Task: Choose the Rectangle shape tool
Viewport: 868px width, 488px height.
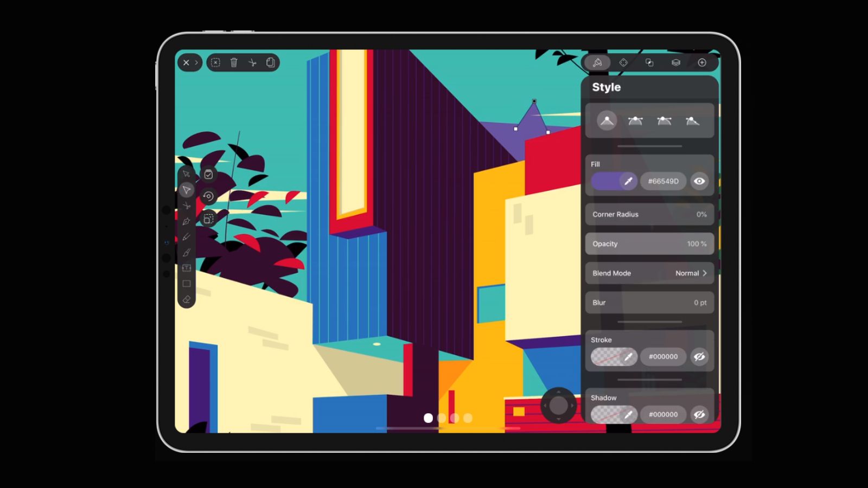Action: tap(186, 283)
